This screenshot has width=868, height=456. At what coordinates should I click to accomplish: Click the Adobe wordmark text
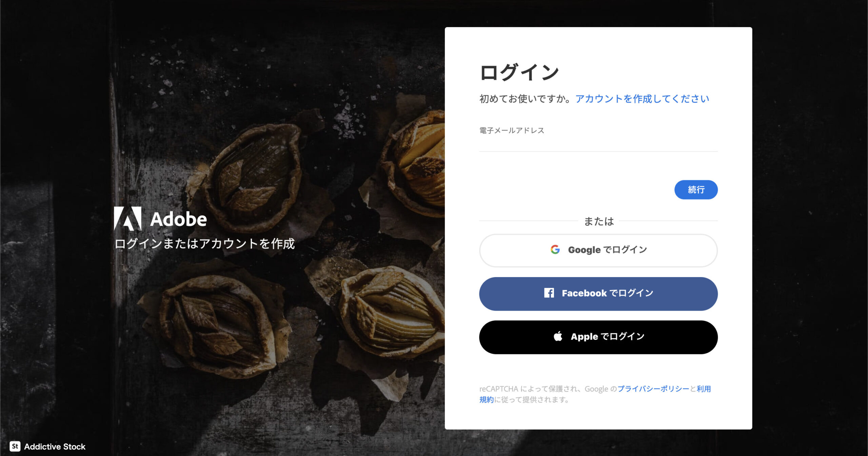pyautogui.click(x=178, y=219)
